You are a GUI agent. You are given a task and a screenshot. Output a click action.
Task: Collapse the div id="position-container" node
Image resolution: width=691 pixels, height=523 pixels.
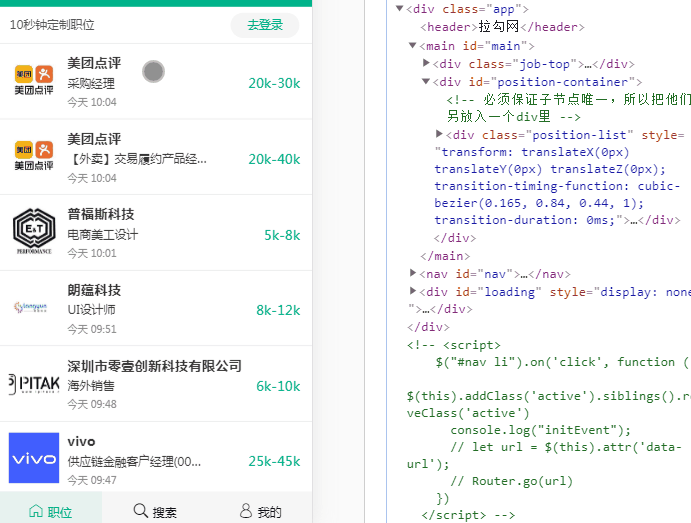[426, 81]
